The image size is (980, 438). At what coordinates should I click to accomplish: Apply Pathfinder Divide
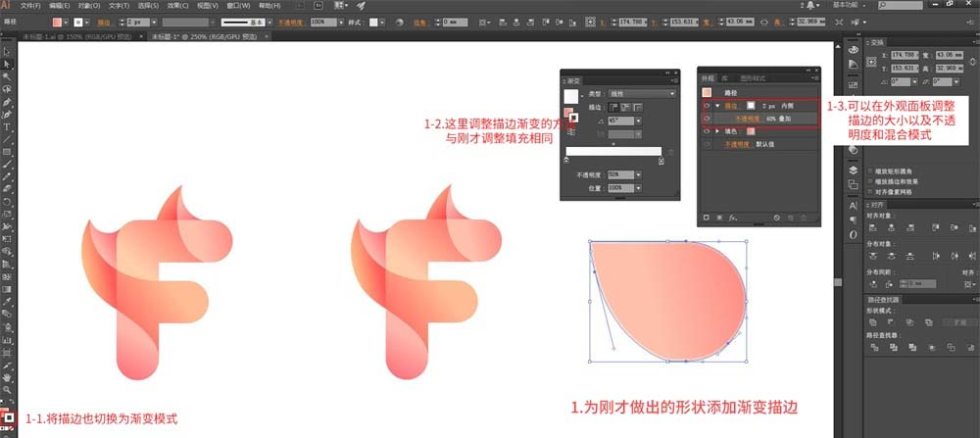[x=873, y=347]
